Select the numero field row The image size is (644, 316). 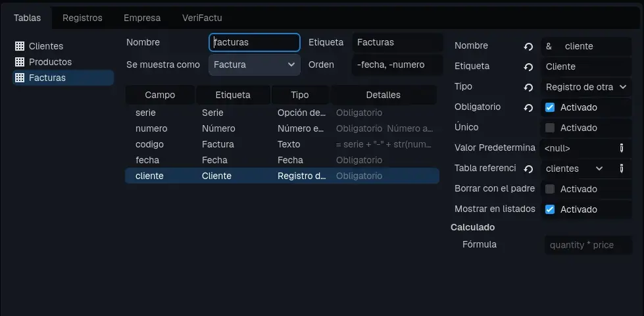[x=282, y=128]
